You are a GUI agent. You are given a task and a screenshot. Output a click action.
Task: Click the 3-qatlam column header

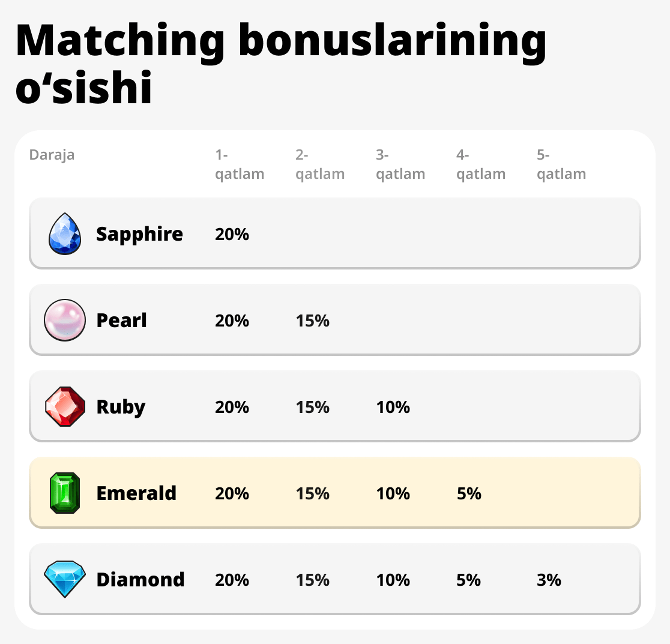(x=400, y=165)
